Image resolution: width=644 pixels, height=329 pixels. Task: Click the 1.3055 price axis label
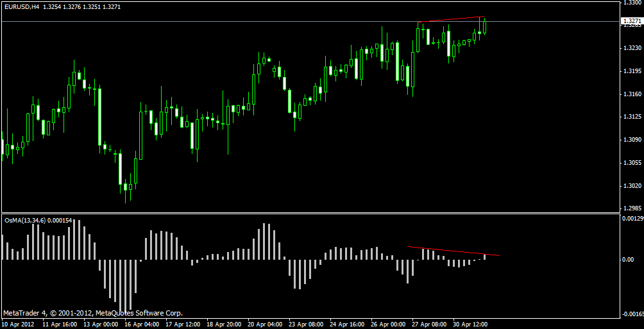[x=632, y=163]
